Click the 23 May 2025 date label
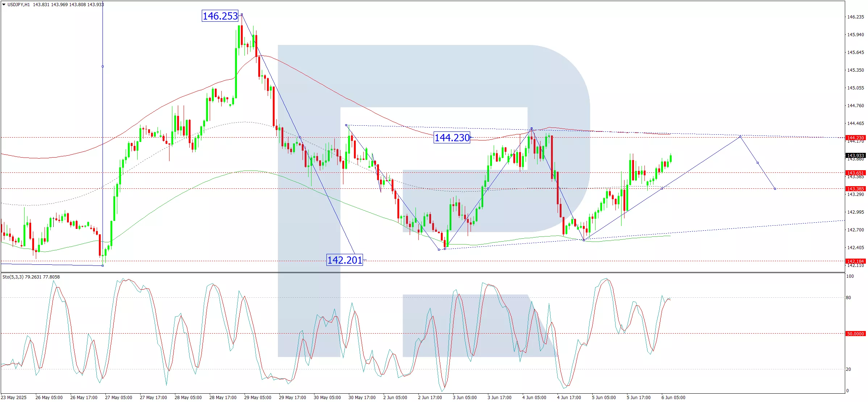The width and height of the screenshot is (868, 402). click(14, 398)
